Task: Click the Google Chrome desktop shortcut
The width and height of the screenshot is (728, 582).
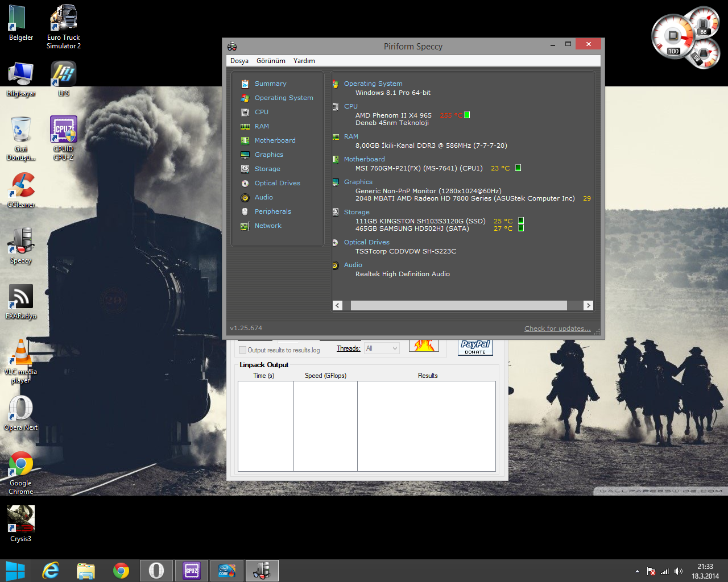Action: tap(21, 473)
